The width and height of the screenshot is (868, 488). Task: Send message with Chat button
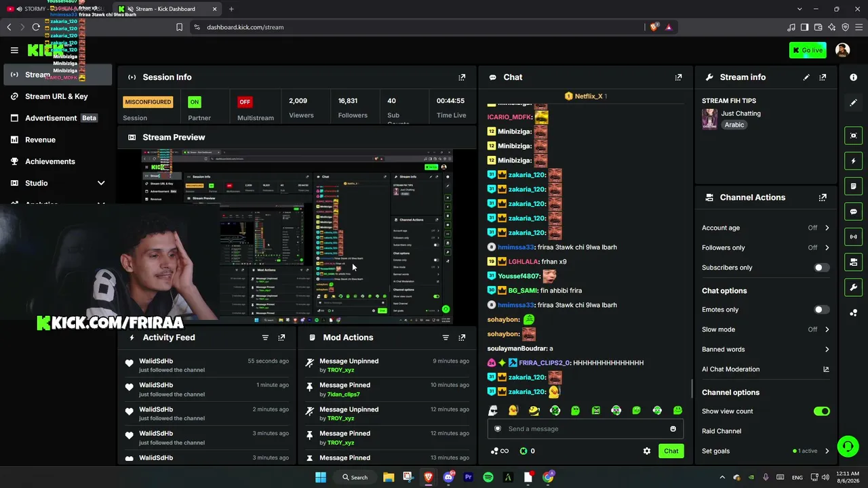tap(671, 451)
